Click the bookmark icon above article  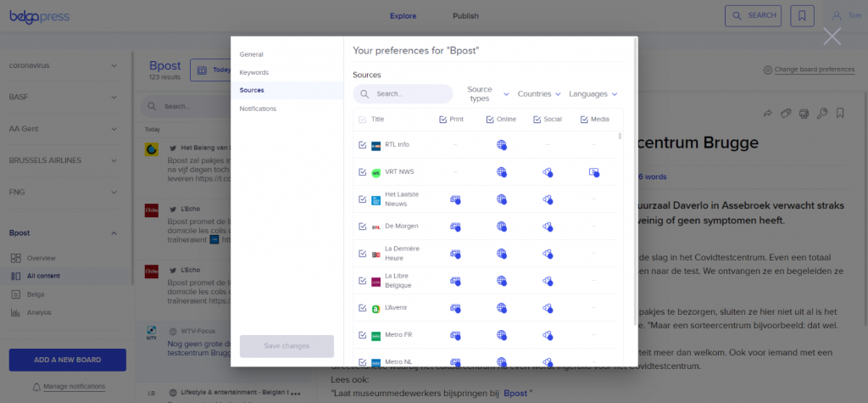pyautogui.click(x=840, y=114)
